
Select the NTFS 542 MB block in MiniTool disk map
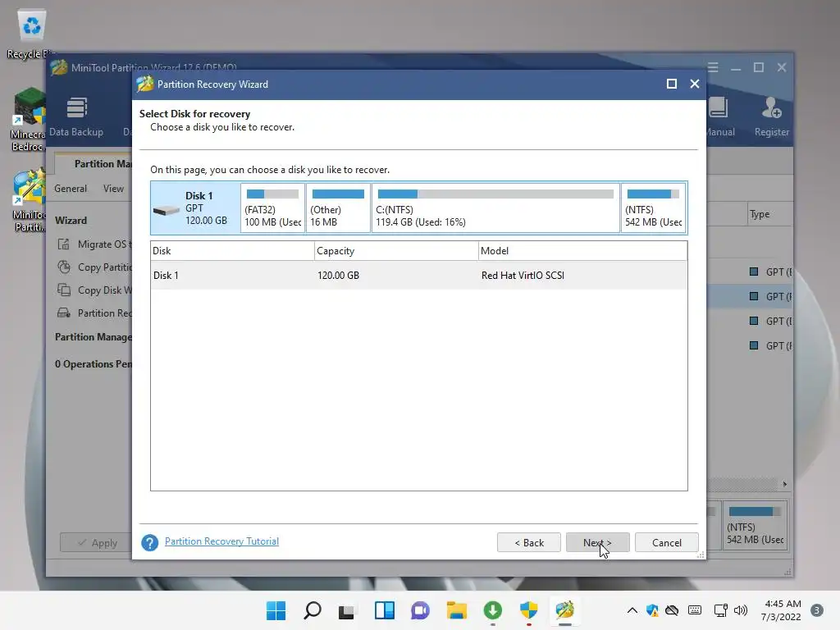tap(755, 526)
